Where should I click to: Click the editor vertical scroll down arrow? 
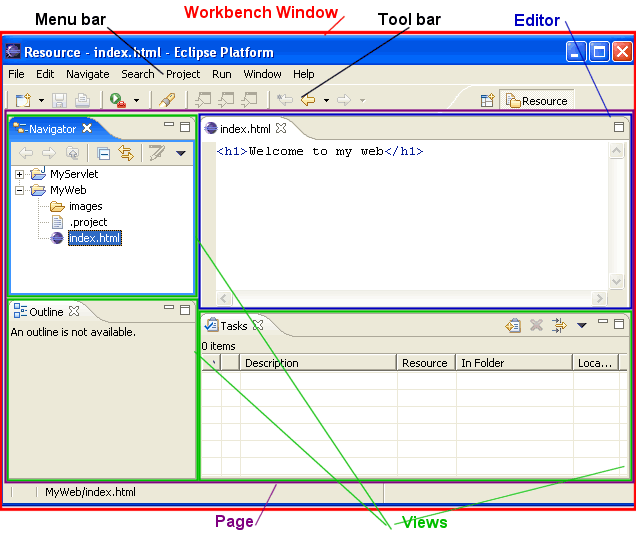(x=617, y=281)
